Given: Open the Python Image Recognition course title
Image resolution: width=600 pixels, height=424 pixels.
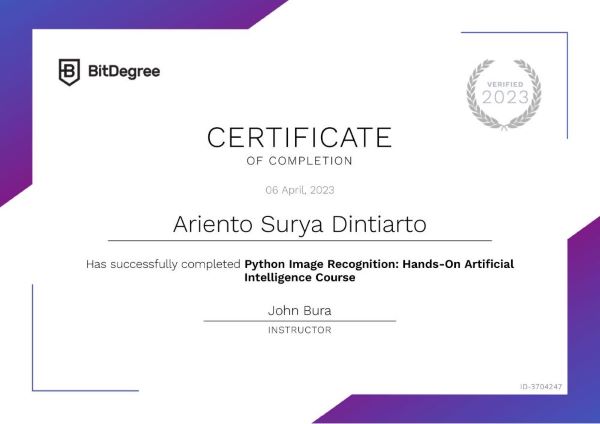Looking at the screenshot, I should point(378,265).
